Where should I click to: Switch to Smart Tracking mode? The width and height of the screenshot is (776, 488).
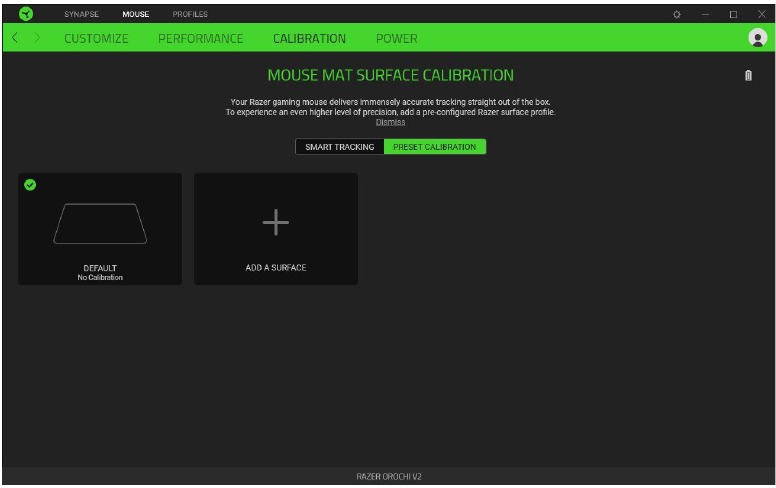click(x=340, y=147)
